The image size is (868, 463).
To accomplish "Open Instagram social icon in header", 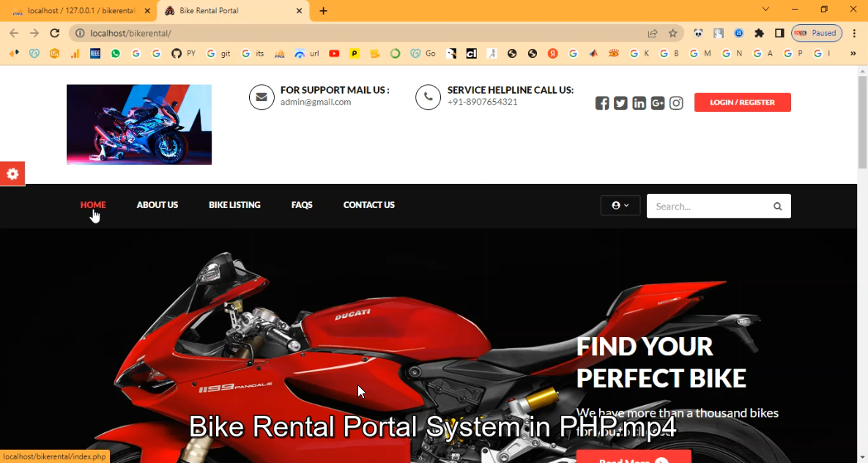I will pos(676,103).
